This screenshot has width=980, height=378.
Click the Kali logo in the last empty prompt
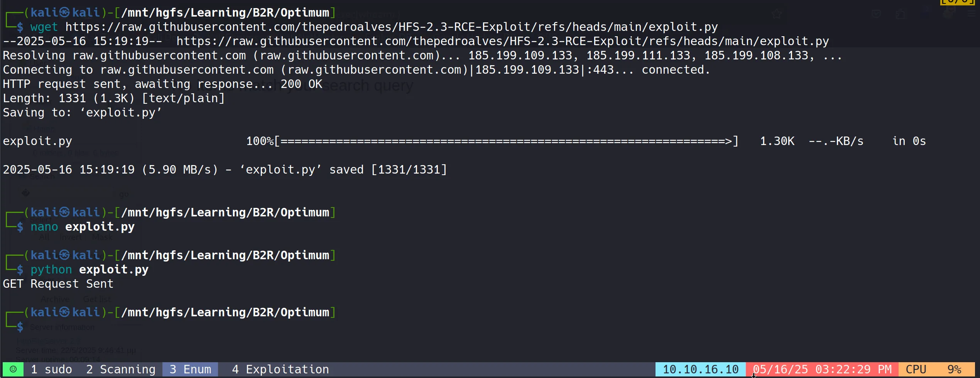pyautogui.click(x=65, y=312)
